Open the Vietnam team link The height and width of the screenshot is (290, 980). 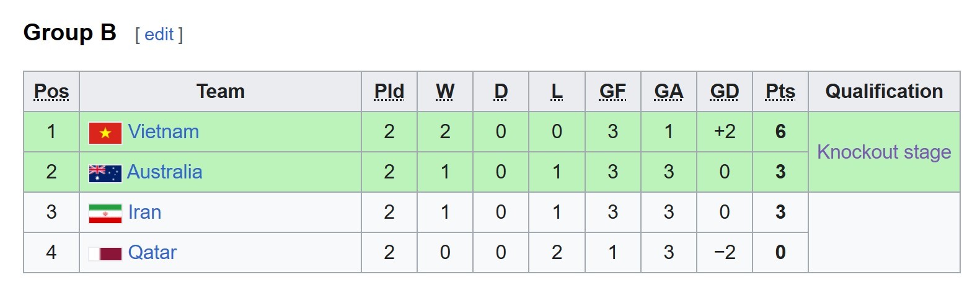click(164, 131)
